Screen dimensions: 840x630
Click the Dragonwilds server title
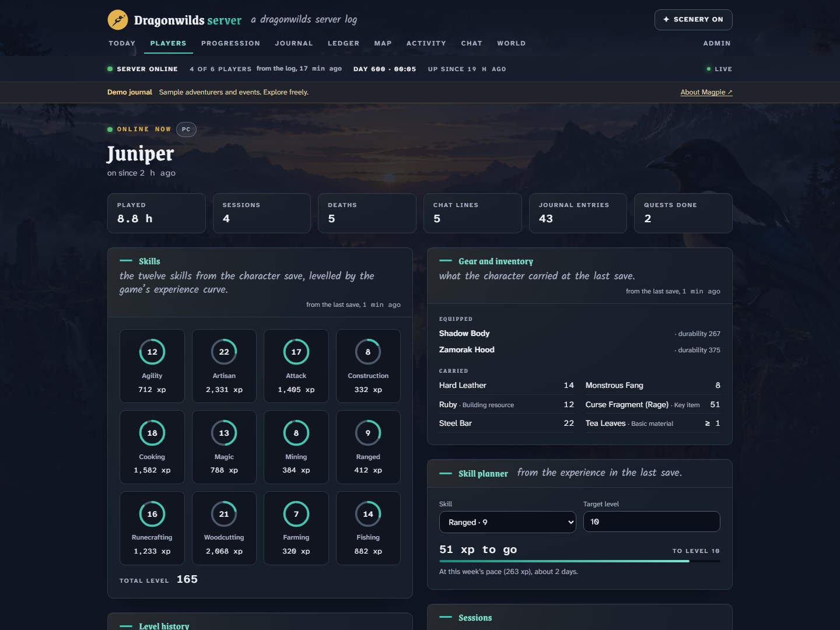(187, 20)
